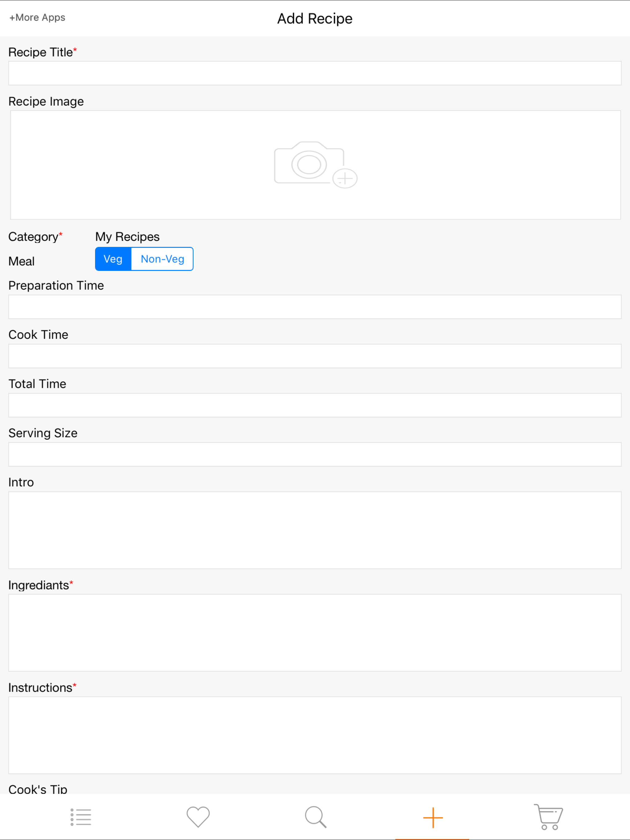Screen dimensions: 630x840
Task: Tap the Serving Size field
Action: (x=315, y=454)
